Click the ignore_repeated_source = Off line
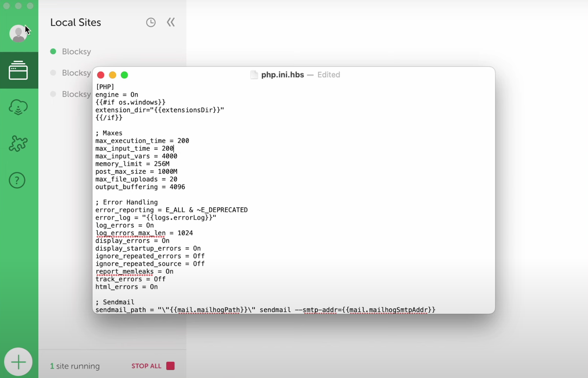The image size is (588, 378). [x=150, y=264]
